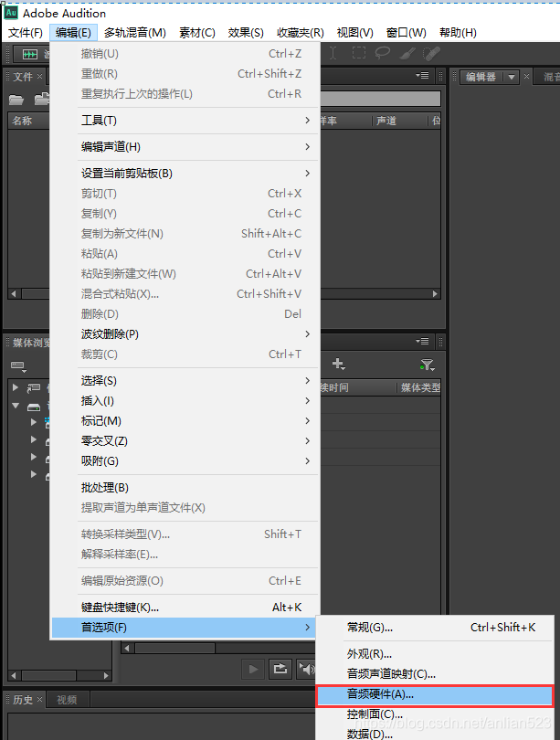560x740 pixels.
Task: Open 音频硬件(A)... preferences
Action: [x=435, y=694]
